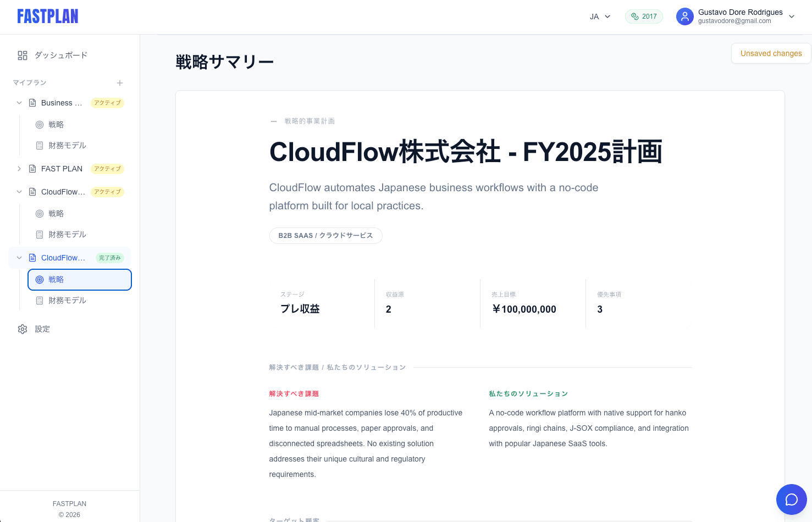Click the Unsaved changes button
The height and width of the screenshot is (522, 812).
[x=771, y=53]
